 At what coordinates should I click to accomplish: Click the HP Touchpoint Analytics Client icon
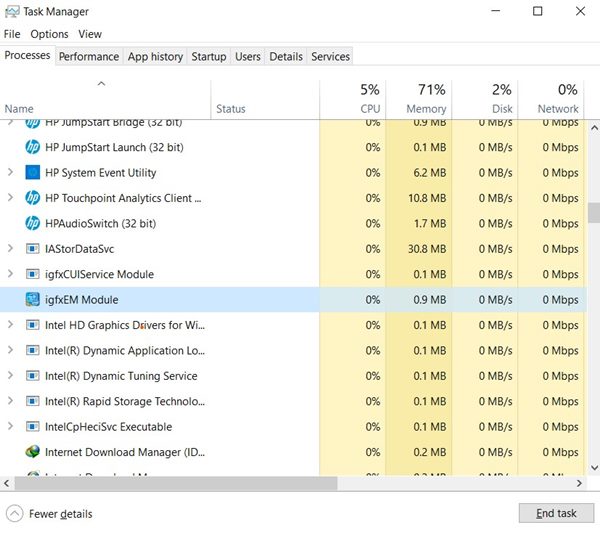point(33,198)
